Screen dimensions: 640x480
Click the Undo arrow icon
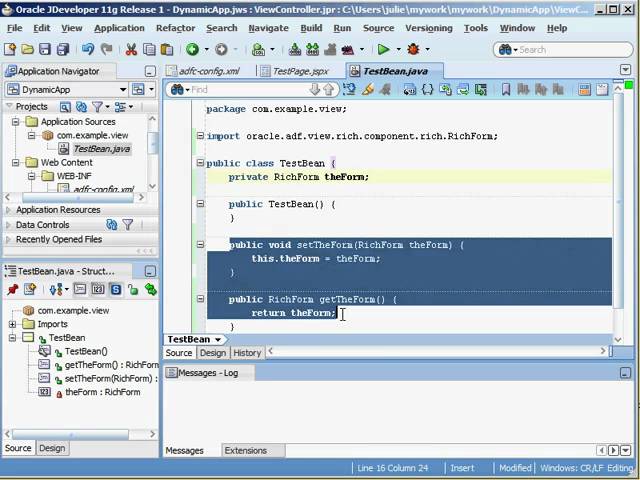88,49
